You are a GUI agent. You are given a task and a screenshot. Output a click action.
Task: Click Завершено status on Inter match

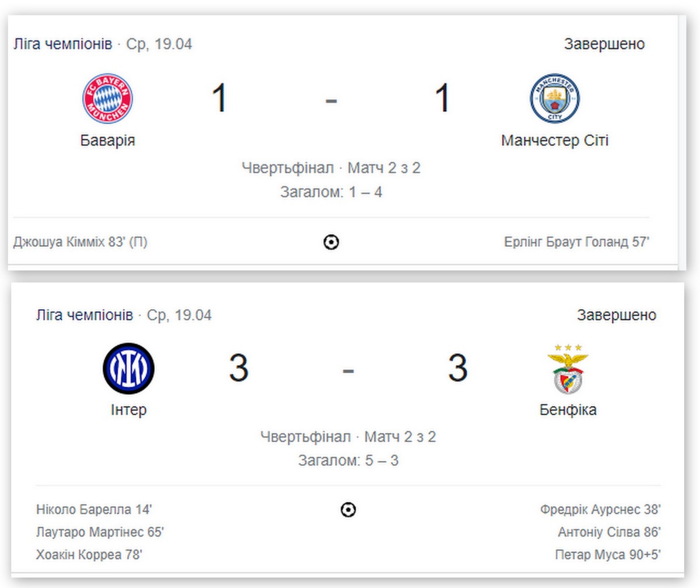pyautogui.click(x=617, y=316)
